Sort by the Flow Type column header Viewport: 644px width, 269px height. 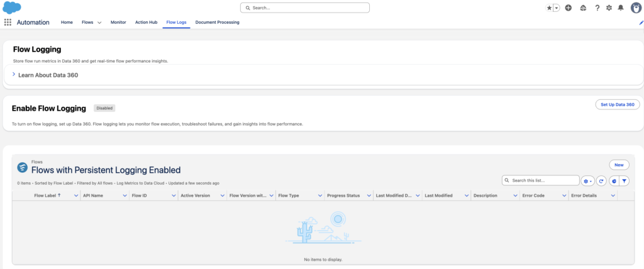coord(289,195)
